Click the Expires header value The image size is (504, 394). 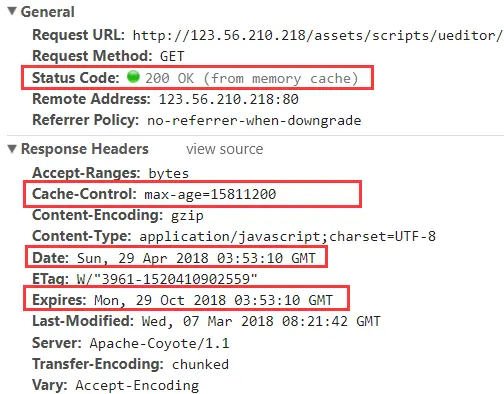pos(213,300)
